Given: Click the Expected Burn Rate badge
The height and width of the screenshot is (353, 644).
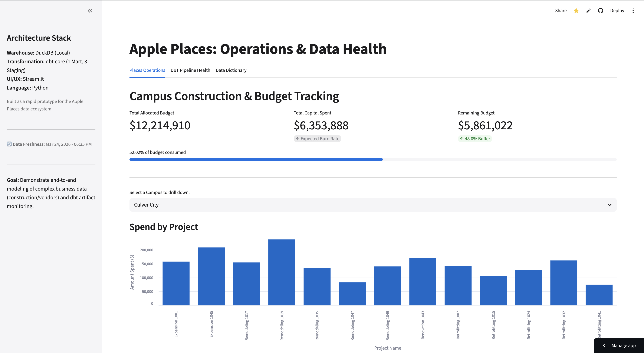Looking at the screenshot, I should click(x=317, y=139).
